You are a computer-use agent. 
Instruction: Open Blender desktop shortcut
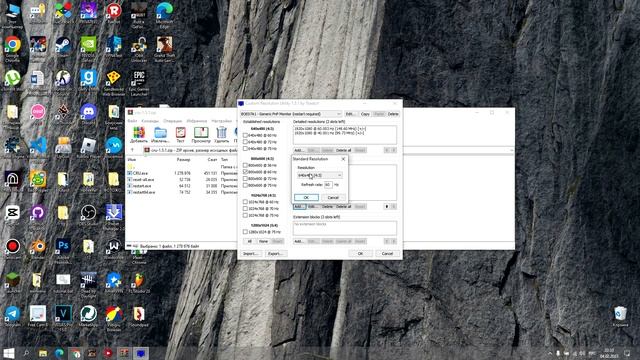click(38, 246)
